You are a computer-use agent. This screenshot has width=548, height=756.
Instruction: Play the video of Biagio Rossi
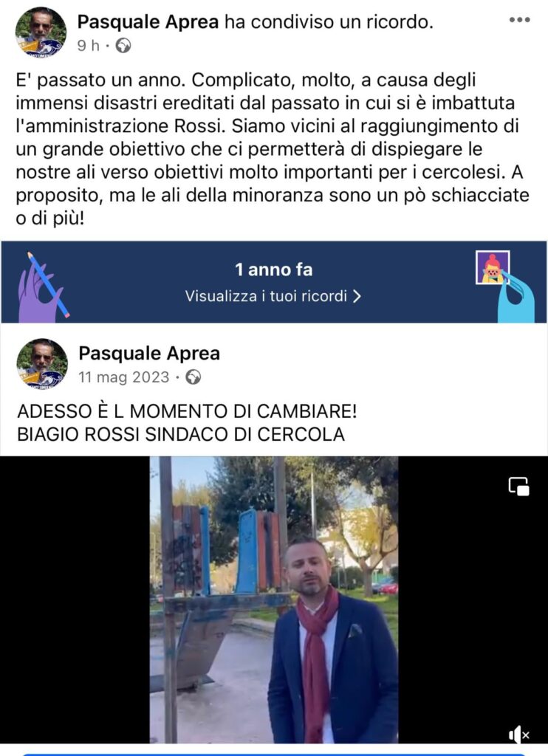274,599
